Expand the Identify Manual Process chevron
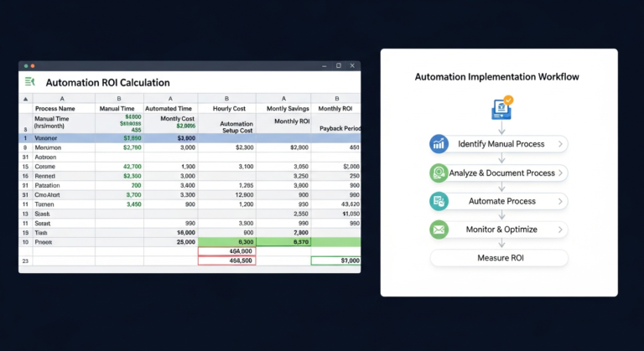This screenshot has width=644, height=351. 560,144
